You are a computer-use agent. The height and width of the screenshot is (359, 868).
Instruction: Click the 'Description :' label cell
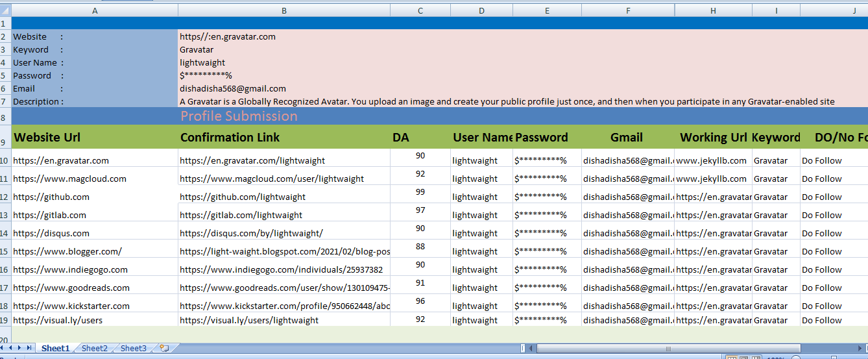(95, 101)
